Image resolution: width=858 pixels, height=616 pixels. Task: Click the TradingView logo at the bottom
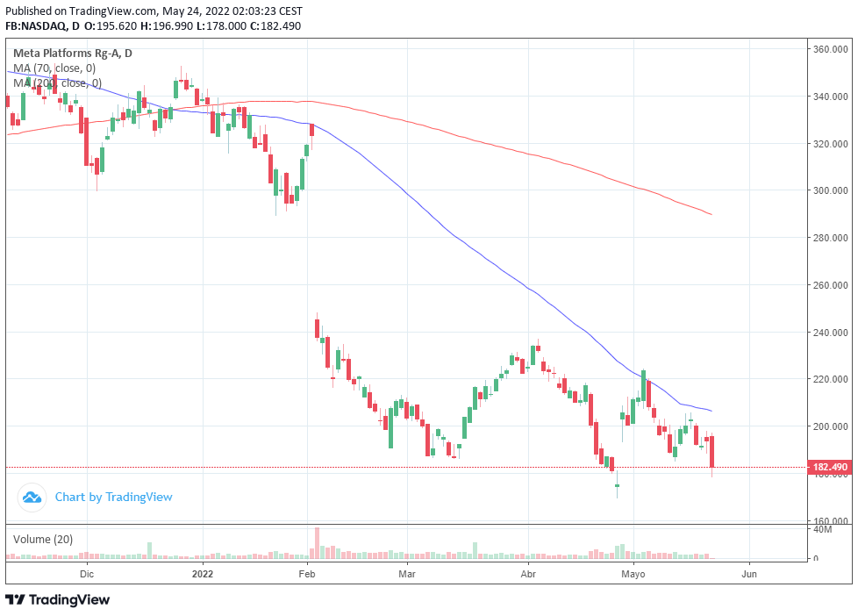click(x=57, y=599)
